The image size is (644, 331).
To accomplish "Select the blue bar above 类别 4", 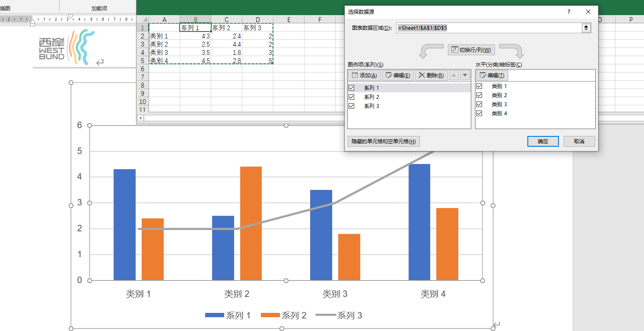I will point(419,222).
